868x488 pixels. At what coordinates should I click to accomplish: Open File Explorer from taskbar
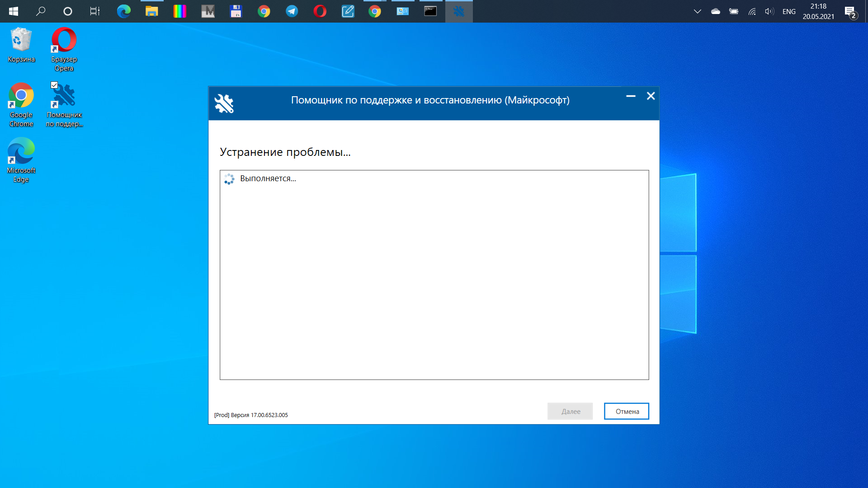coord(151,11)
